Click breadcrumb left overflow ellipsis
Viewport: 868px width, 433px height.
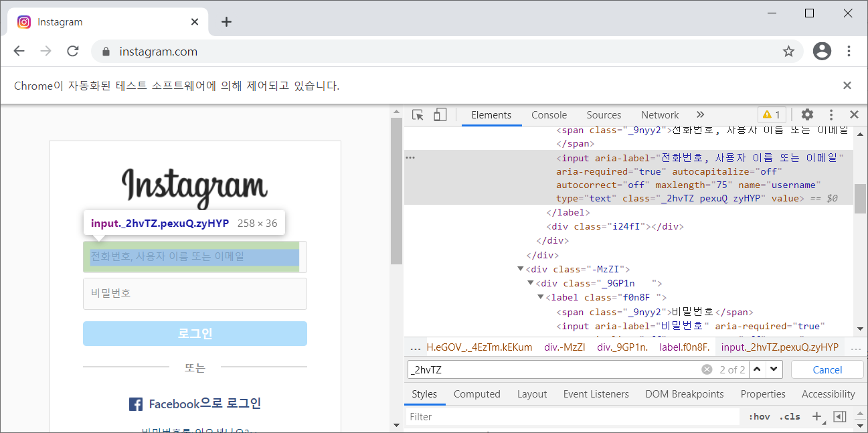pos(416,347)
